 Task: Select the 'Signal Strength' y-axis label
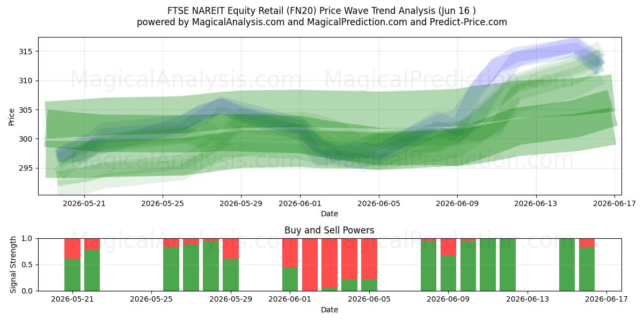(13, 265)
